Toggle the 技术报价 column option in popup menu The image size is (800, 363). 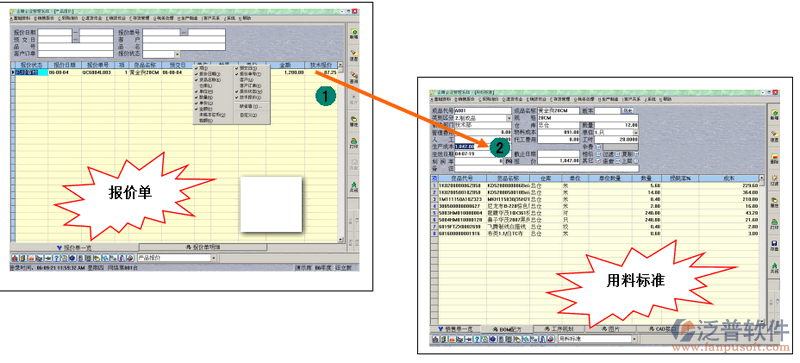click(248, 97)
